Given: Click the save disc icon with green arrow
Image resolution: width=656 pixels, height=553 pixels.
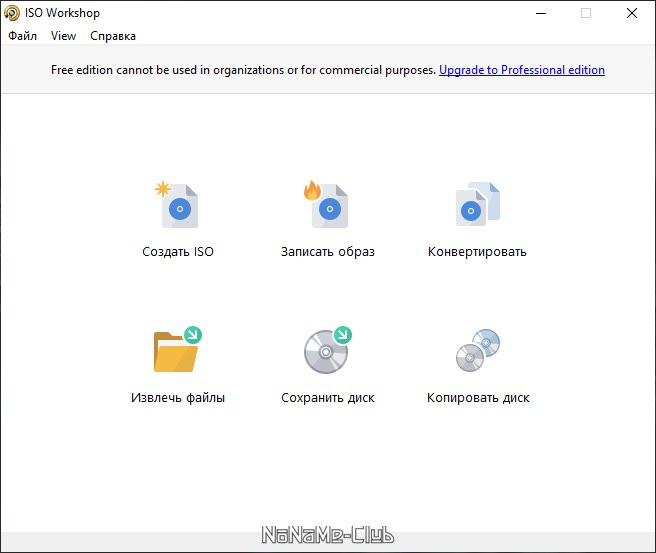Looking at the screenshot, I should point(327,350).
